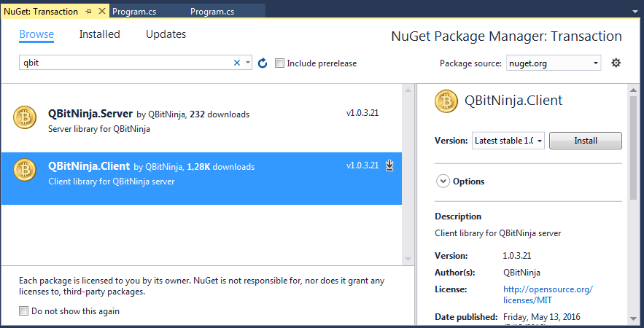Click the date published Friday, May 13, 2016
Screen dimensions: 644x328
tap(542, 317)
